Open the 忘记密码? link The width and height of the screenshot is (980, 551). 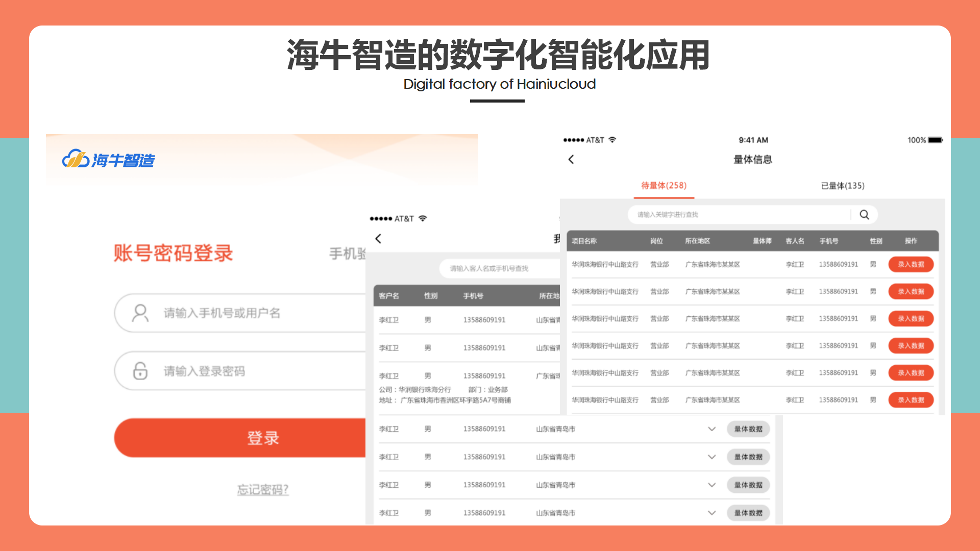point(263,490)
